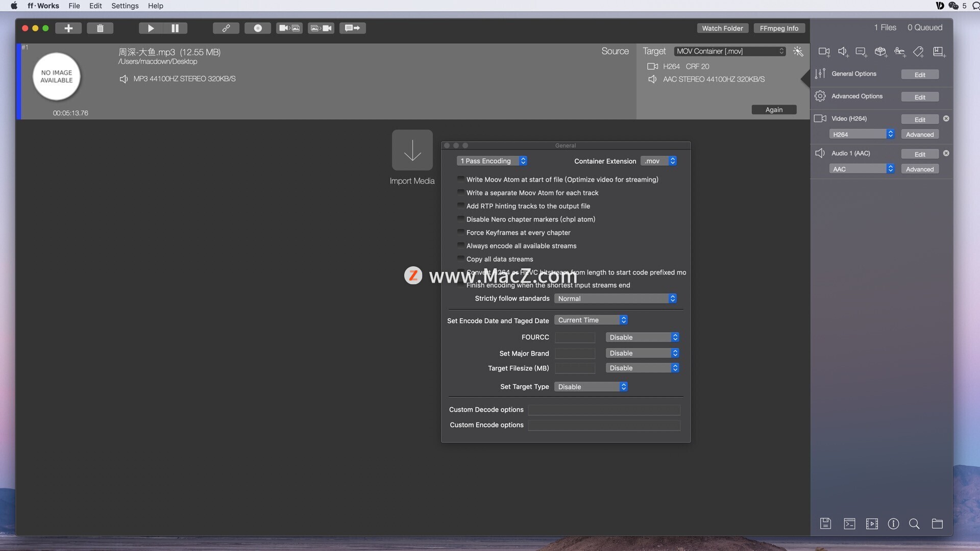
Task: Open the AAC audio codec dropdown
Action: (x=862, y=169)
